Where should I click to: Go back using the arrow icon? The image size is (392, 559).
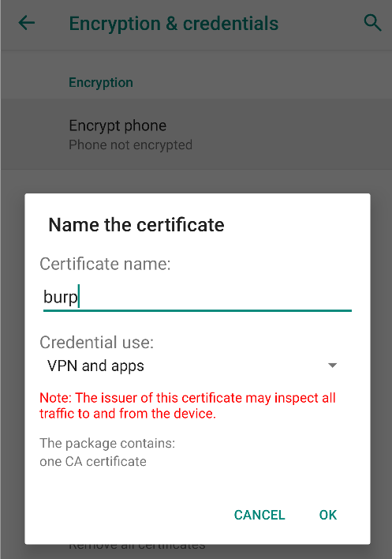27,24
